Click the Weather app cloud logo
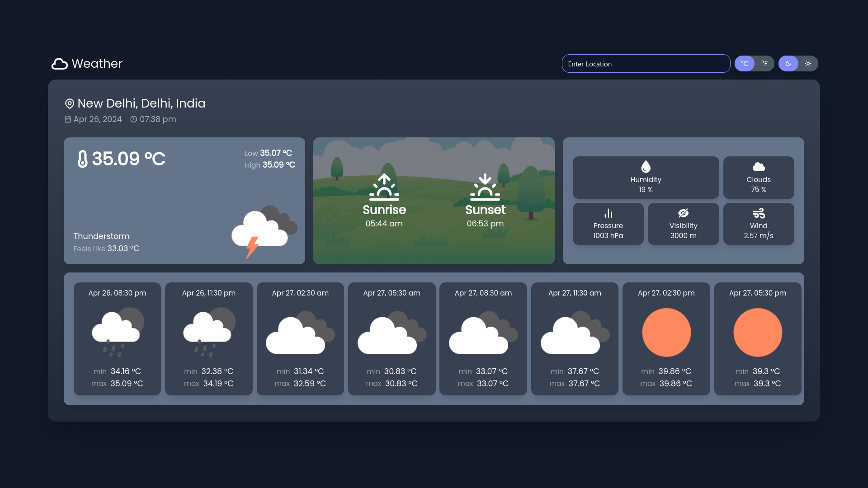Screen dimensions: 868x488 coord(59,64)
